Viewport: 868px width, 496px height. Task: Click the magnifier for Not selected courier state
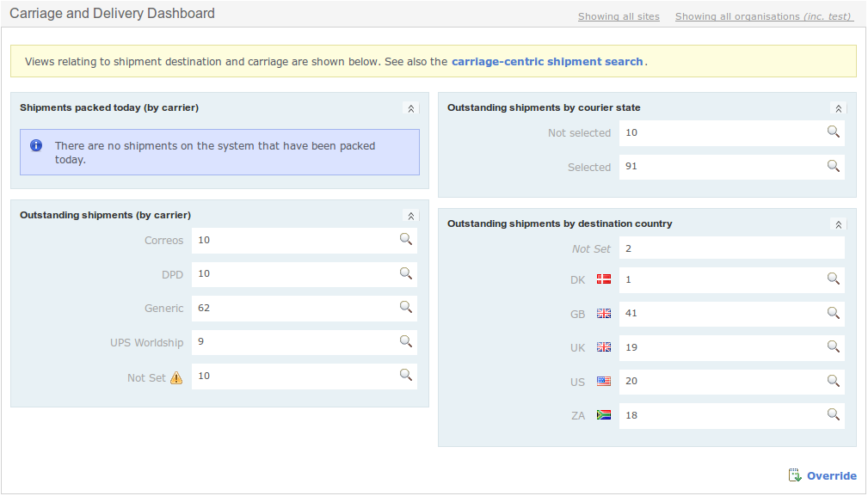point(832,132)
